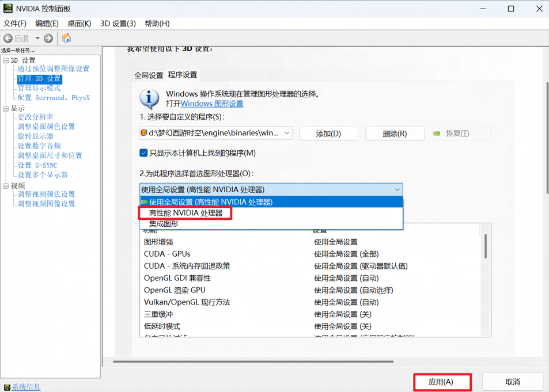Maximize the NVIDIA 控制面板 window
549x392 pixels.
[x=511, y=9]
